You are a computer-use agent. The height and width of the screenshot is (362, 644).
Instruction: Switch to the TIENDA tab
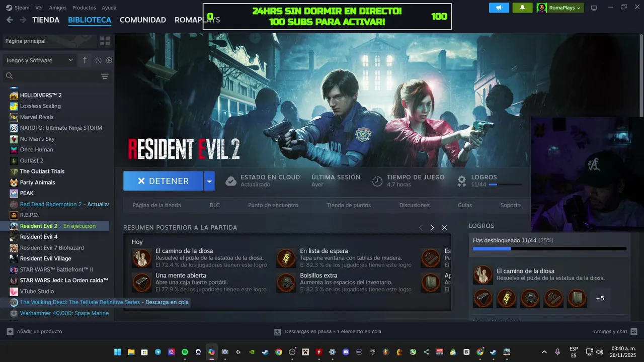click(46, 20)
